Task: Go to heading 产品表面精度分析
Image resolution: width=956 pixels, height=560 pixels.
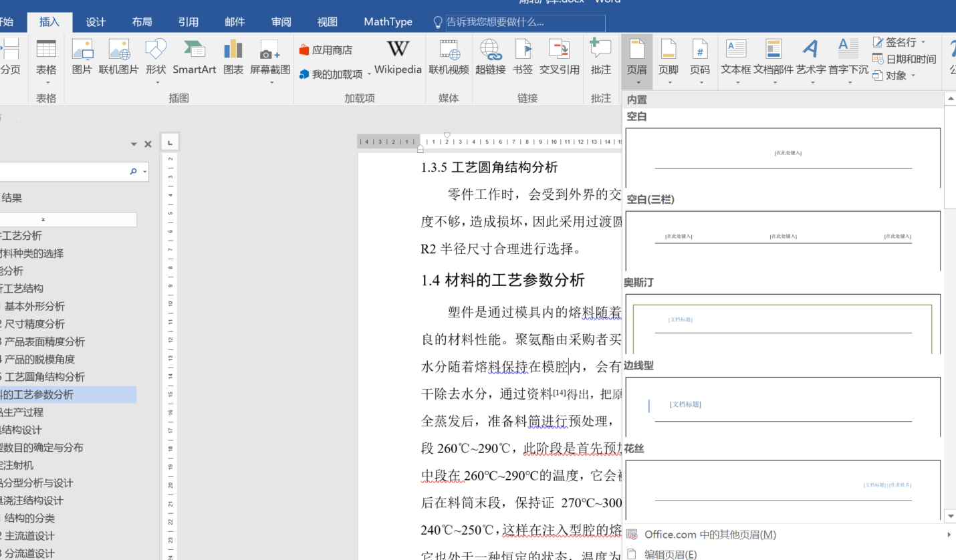Action: click(43, 341)
